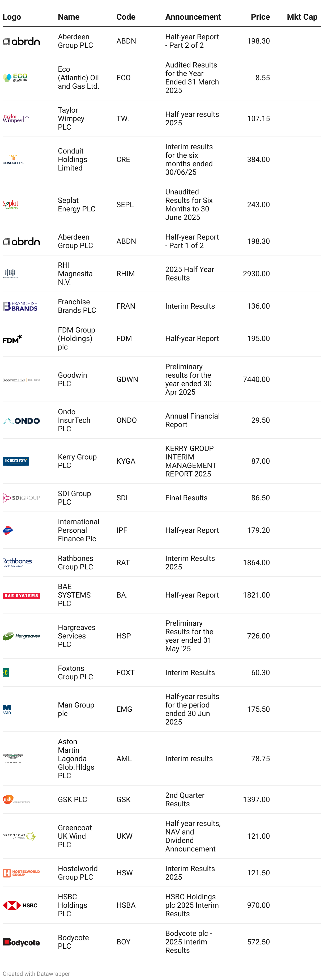The image size is (324, 980).
Task: Click the Taylor Wimpey logo
Action: (x=16, y=119)
